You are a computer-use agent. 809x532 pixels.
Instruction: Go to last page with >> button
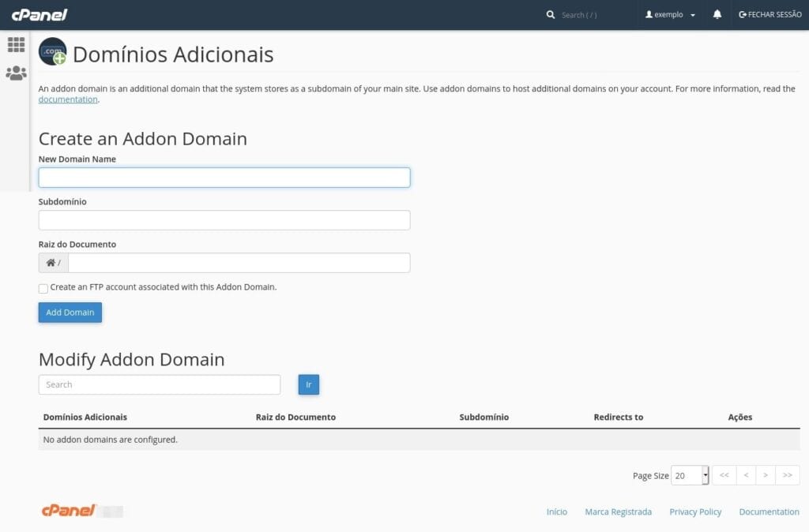(788, 475)
